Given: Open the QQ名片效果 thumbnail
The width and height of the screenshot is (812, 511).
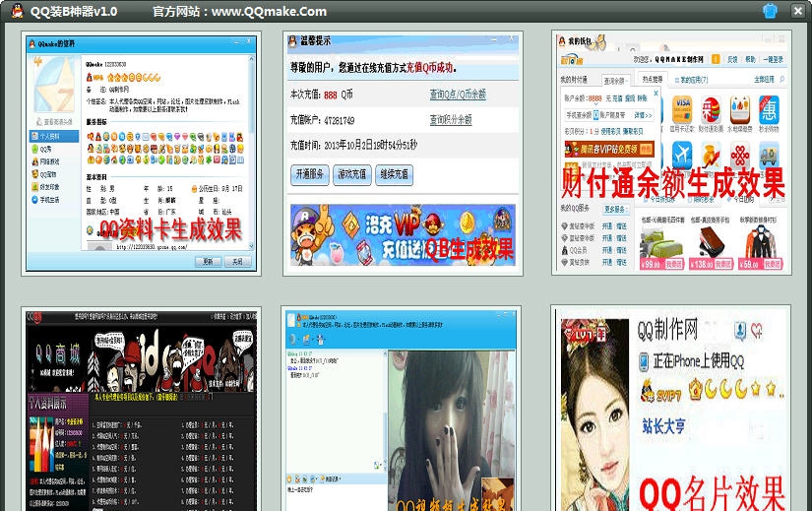Looking at the screenshot, I should point(670,408).
